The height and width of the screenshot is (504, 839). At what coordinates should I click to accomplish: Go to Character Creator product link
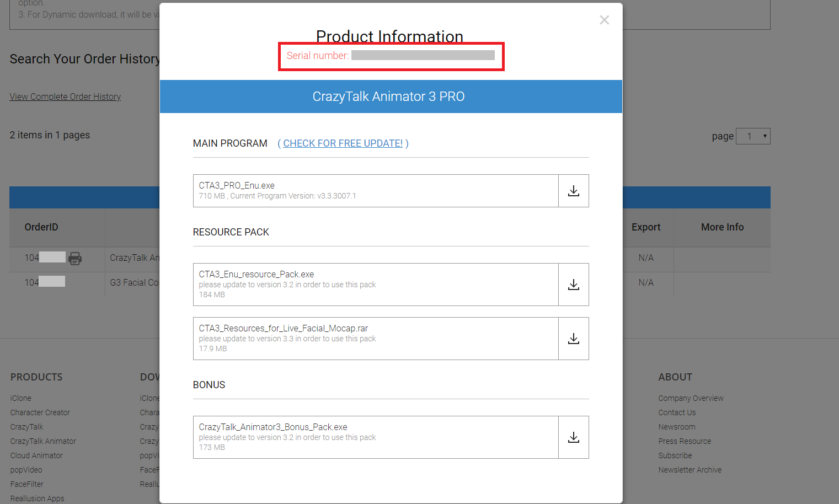[x=40, y=412]
